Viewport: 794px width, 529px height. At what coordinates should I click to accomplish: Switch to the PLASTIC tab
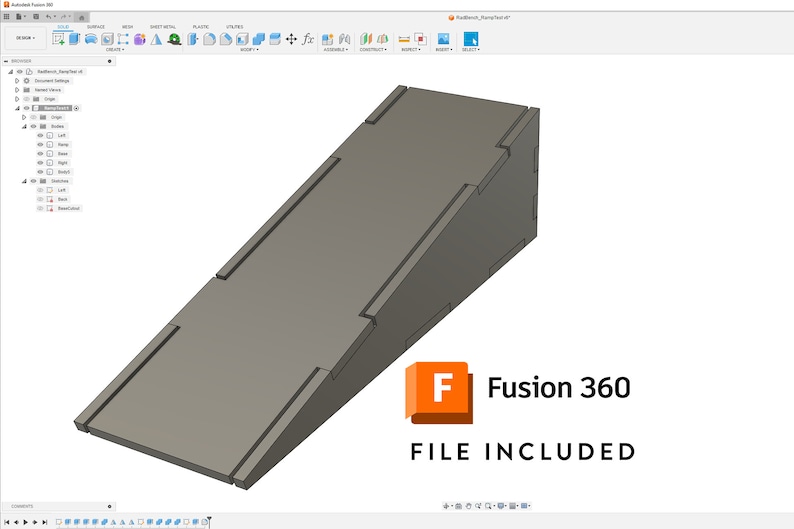(x=201, y=27)
